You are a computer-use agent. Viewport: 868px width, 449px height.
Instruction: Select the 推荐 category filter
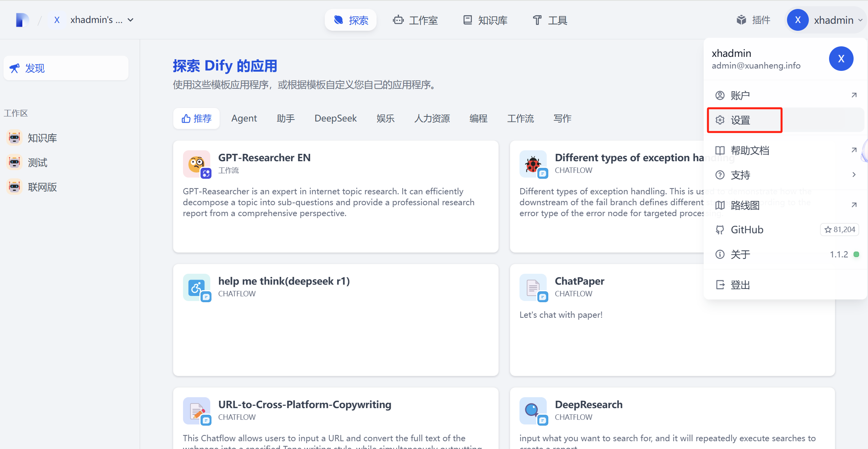tap(197, 118)
